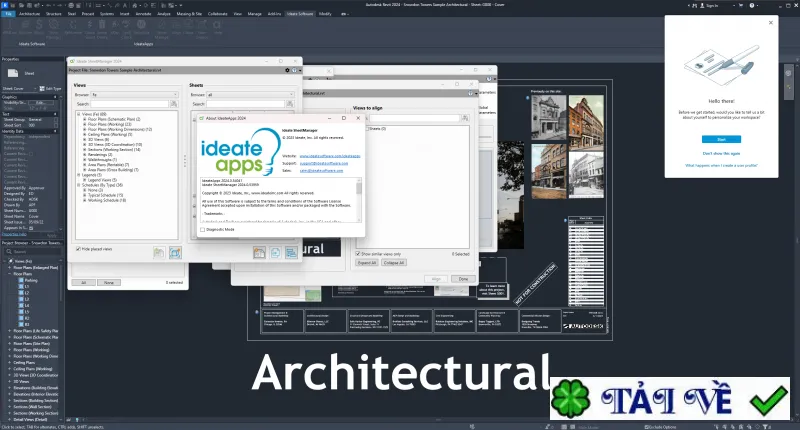Expand Floor Plans (Working) tree node
Image resolution: width=800 pixels, height=430 pixels.
click(x=85, y=124)
